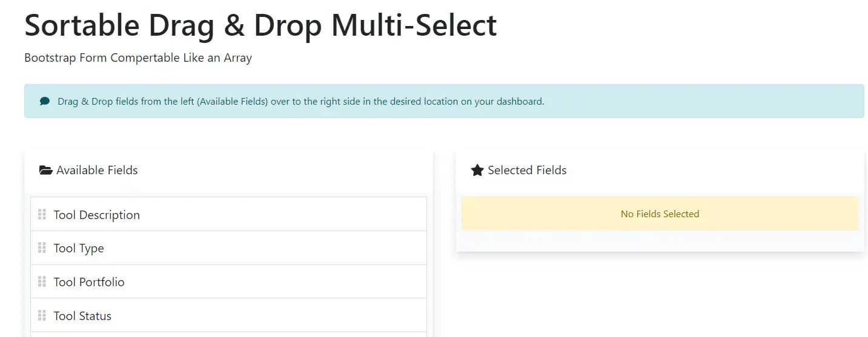
Task: Select the Tool Status field label
Action: [x=82, y=316]
